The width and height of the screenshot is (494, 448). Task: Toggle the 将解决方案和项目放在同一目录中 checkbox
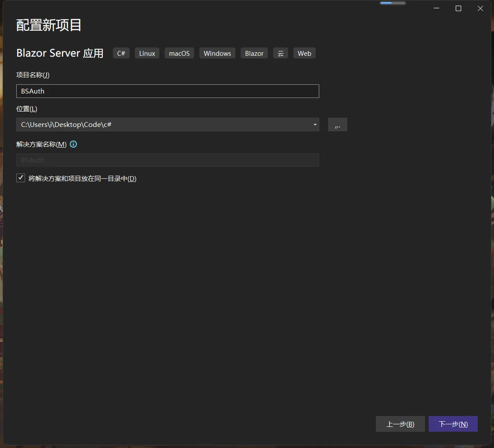[21, 178]
